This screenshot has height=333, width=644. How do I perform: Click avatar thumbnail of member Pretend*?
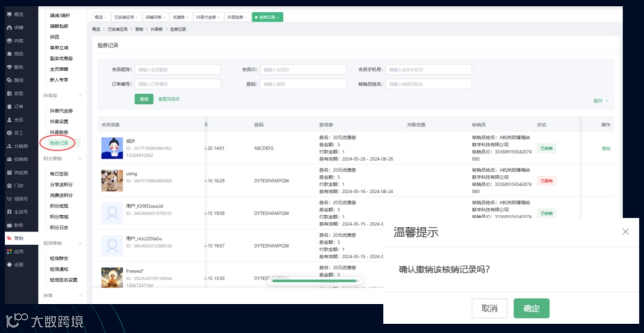(112, 278)
